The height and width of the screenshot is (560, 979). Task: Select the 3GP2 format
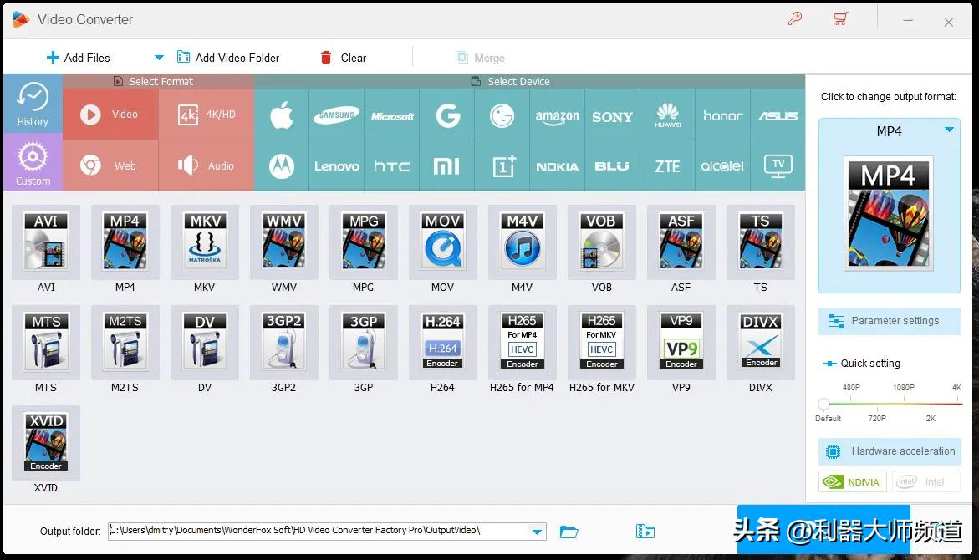tap(284, 342)
